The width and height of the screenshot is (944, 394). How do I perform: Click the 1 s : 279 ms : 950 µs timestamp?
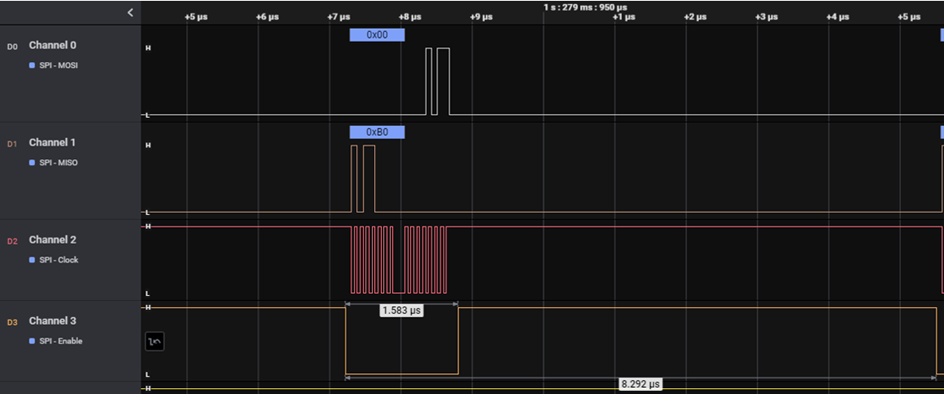585,7
